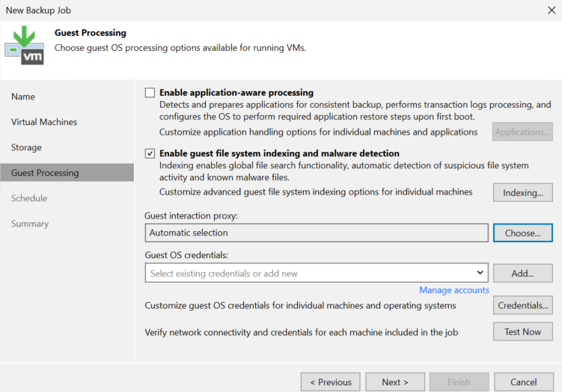Open the Indexing options button

(522, 193)
